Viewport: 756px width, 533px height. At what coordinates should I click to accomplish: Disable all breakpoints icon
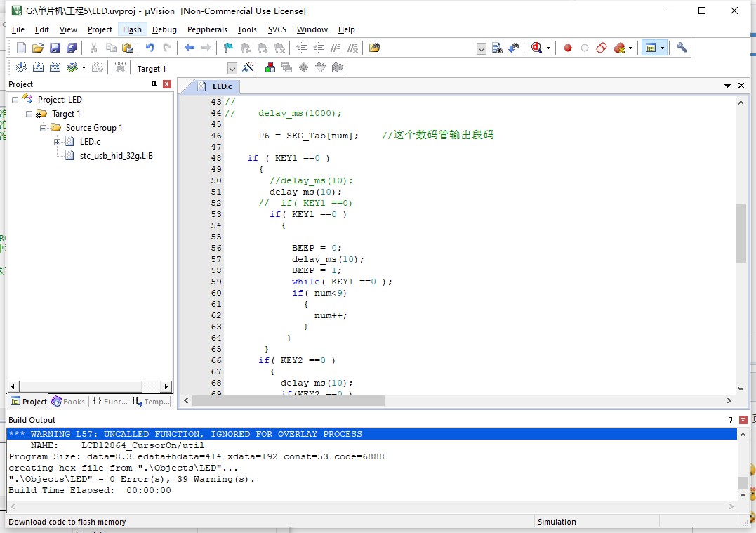click(602, 48)
